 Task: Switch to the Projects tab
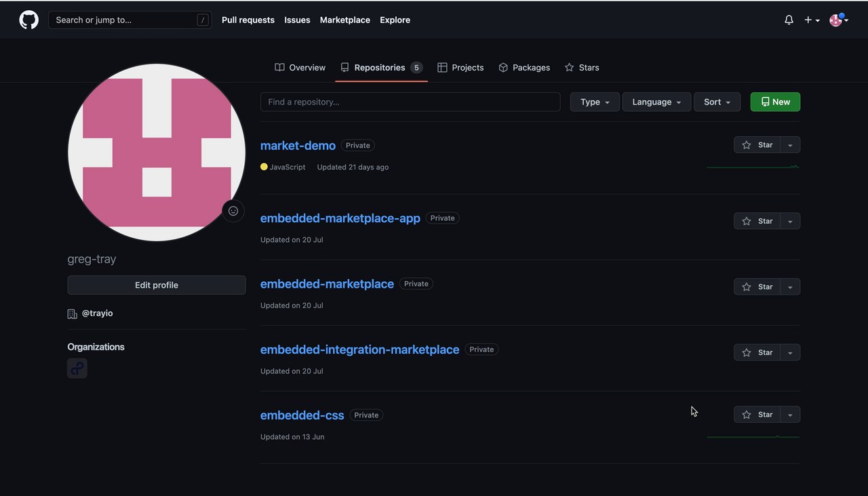(x=460, y=67)
